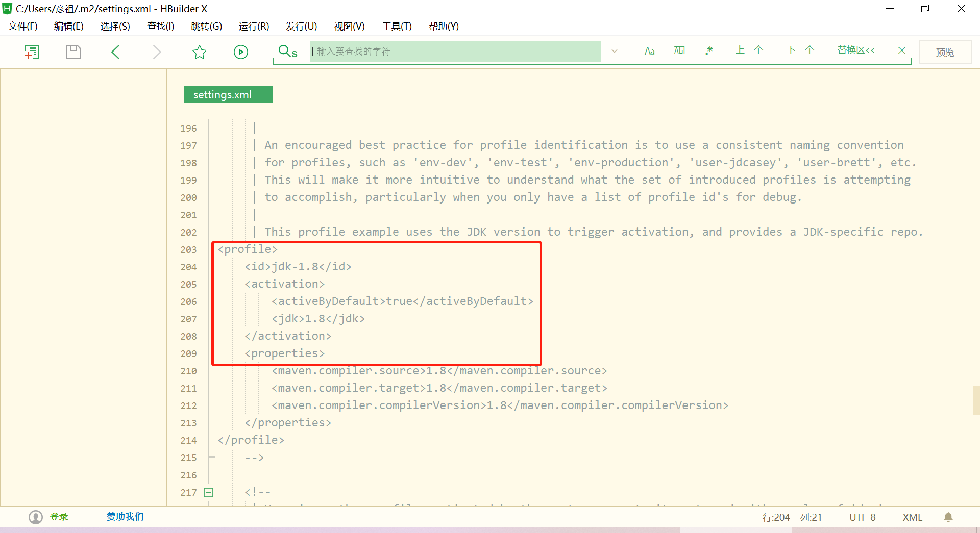
Task: Click the maven.compiler.target line
Action: coord(439,388)
